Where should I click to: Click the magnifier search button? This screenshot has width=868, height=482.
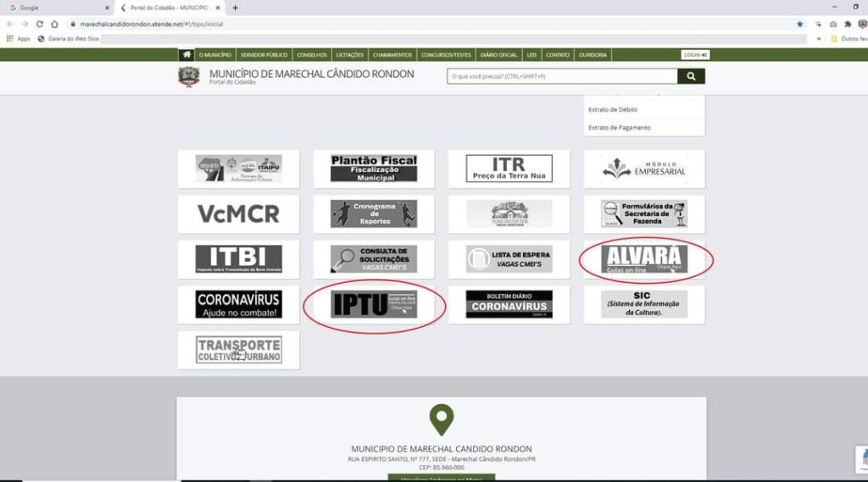691,76
